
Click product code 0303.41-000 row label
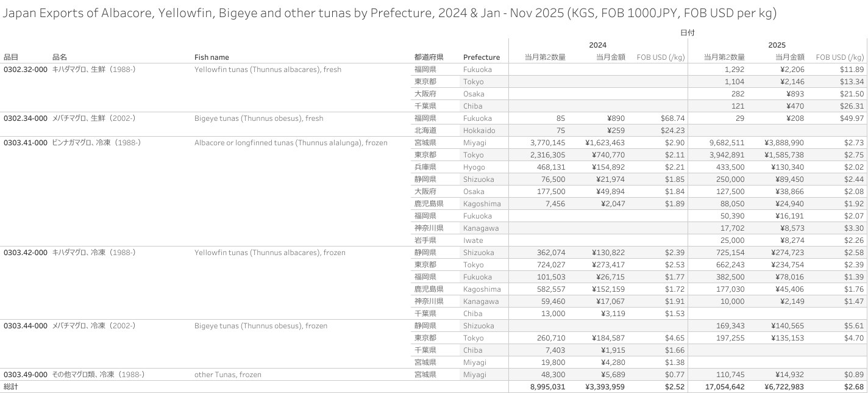(26, 143)
